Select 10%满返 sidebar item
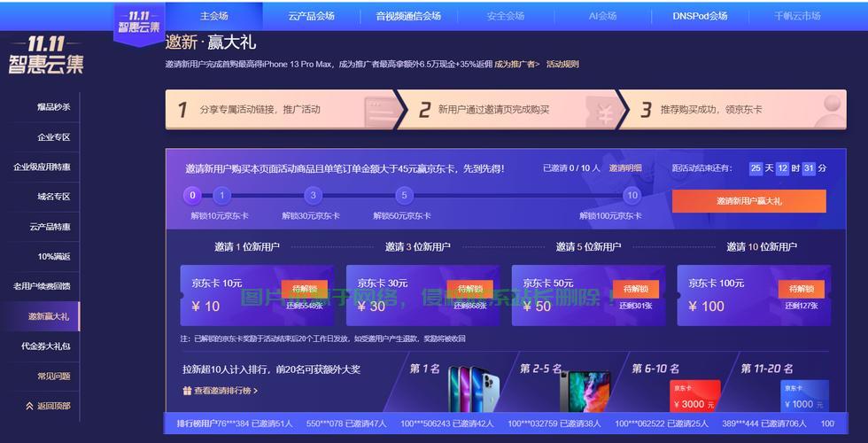This screenshot has height=443, width=868. coord(54,256)
